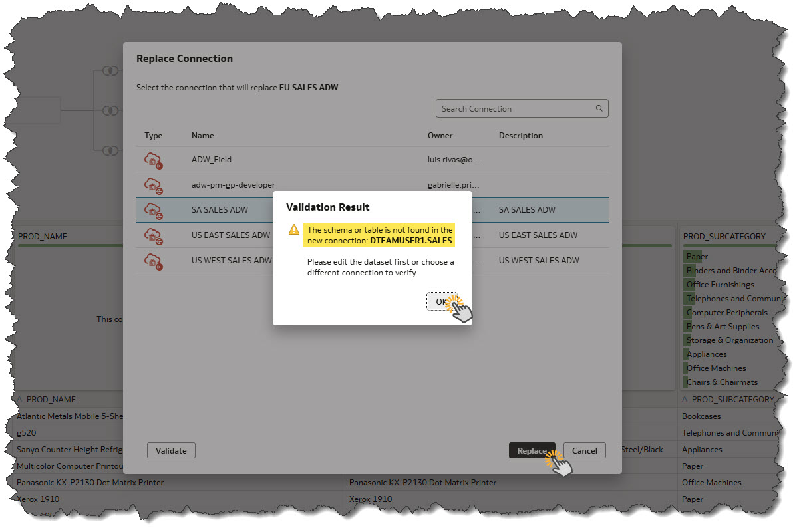
Task: Select the SA SALES ADW connection name
Action: [x=220, y=210]
